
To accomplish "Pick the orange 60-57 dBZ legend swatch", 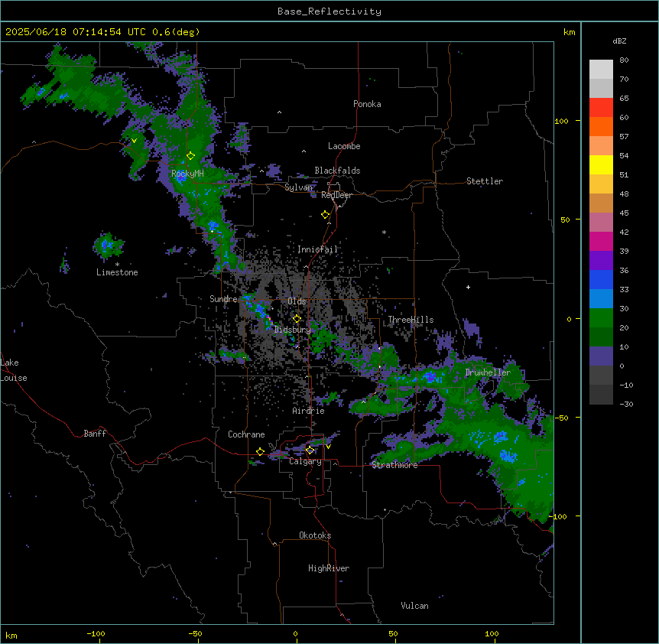I will [601, 126].
